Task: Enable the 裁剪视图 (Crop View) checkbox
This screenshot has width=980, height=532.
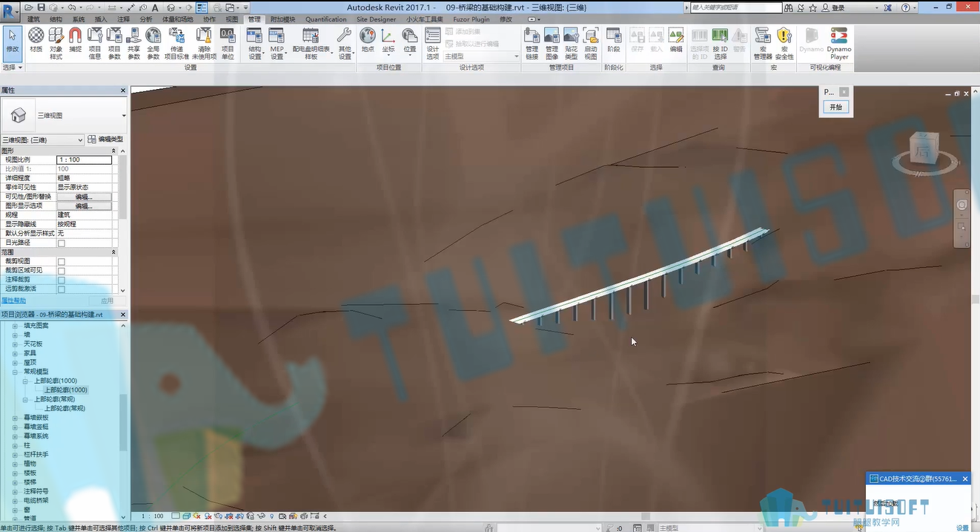Action: 62,262
